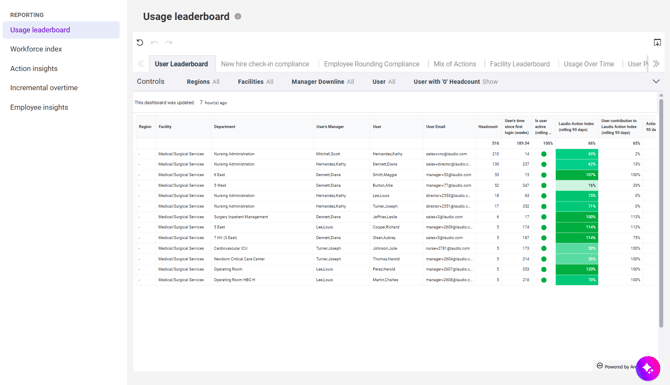The image size is (670, 385).
Task: Click the 6 East department cell
Action: point(219,175)
